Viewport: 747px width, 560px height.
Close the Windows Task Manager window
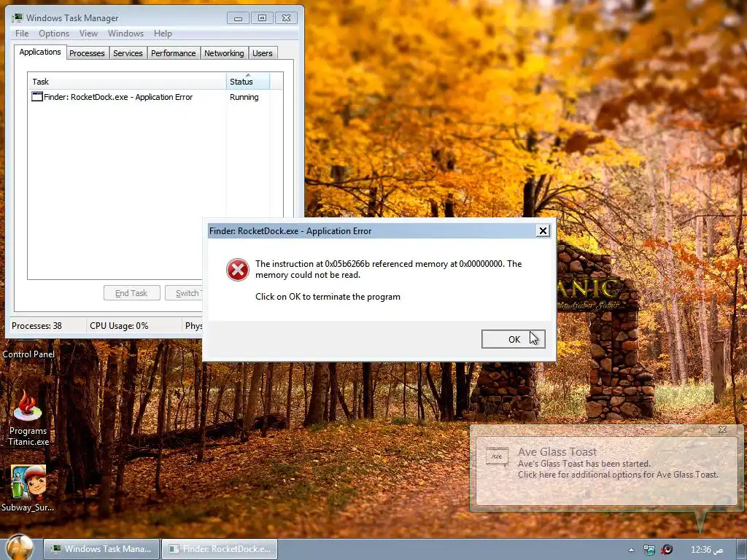coord(286,18)
